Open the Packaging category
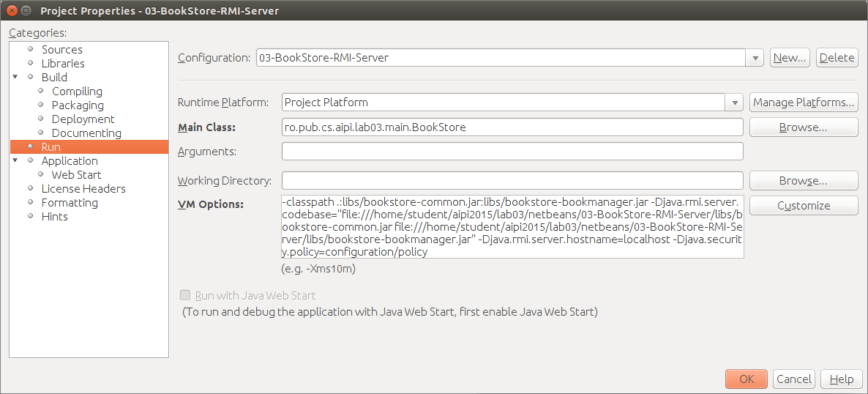The width and height of the screenshot is (868, 394). pos(78,105)
